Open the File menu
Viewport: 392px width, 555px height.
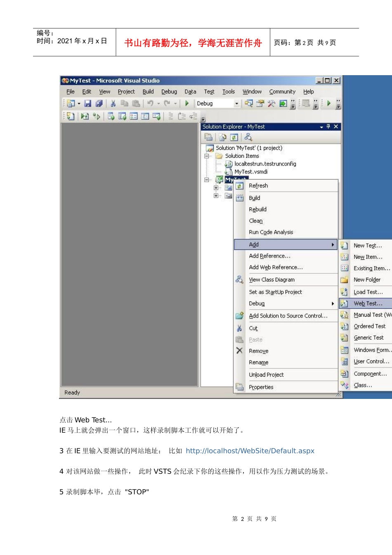71,92
